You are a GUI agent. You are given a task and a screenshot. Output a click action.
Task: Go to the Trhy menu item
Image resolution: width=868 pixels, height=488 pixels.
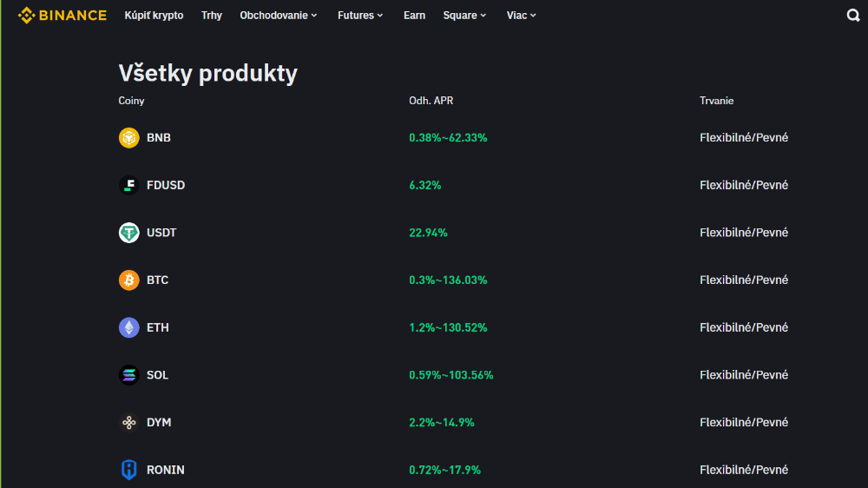pyautogui.click(x=212, y=16)
